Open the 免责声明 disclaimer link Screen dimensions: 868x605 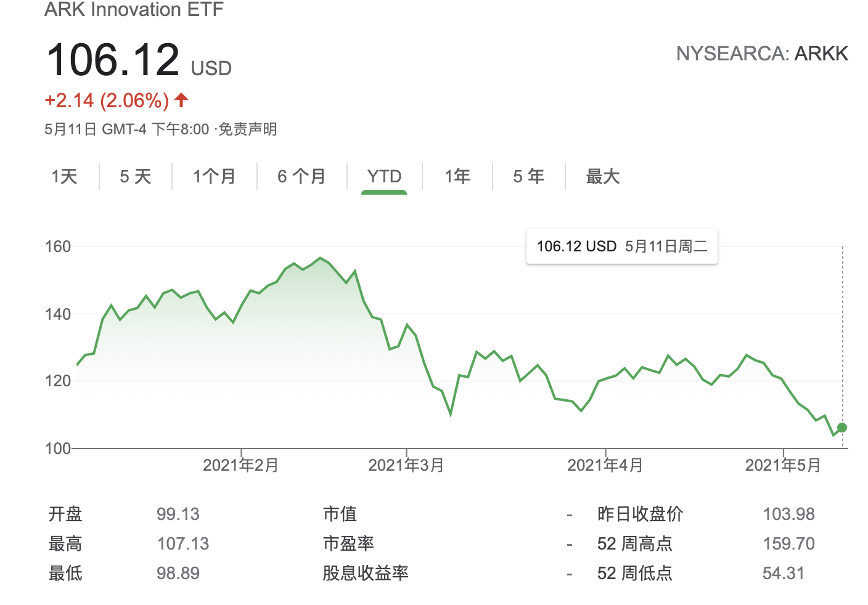pyautogui.click(x=248, y=129)
